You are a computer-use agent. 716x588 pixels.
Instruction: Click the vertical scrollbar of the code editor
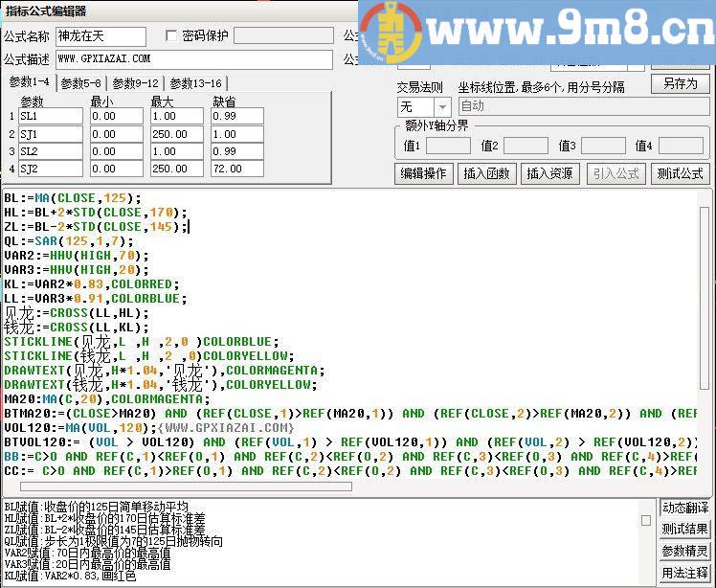(704, 298)
